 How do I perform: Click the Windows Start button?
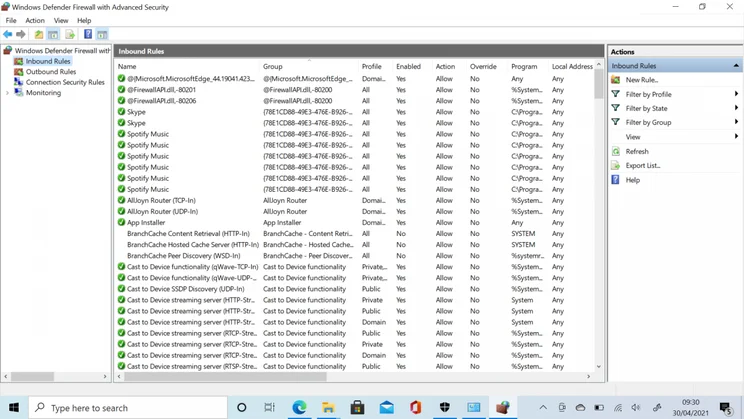click(x=14, y=407)
